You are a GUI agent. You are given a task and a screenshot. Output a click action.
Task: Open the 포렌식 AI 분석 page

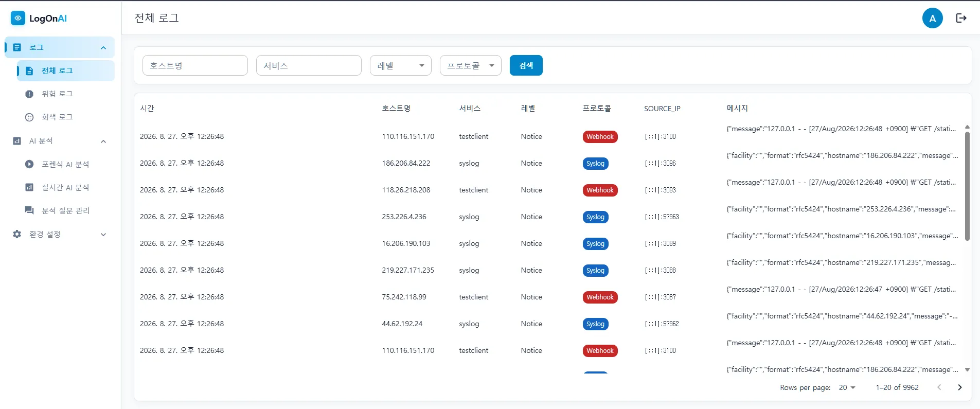[x=65, y=164]
